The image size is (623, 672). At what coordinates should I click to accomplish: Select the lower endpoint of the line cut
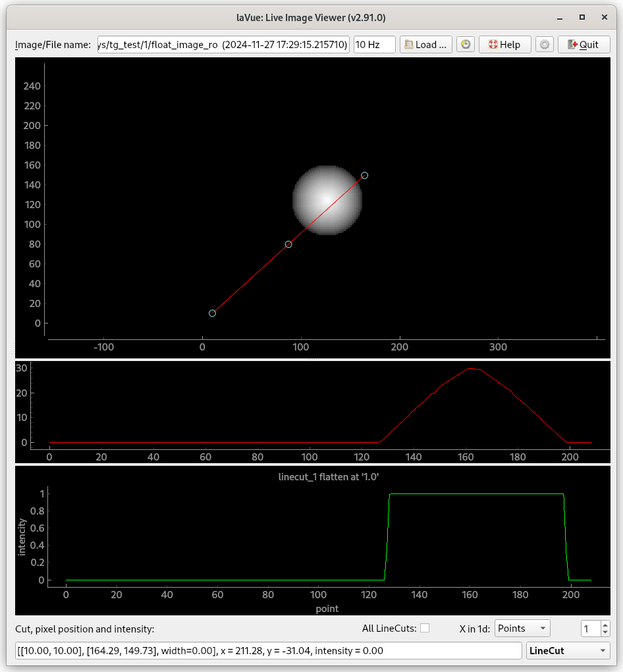tap(212, 313)
